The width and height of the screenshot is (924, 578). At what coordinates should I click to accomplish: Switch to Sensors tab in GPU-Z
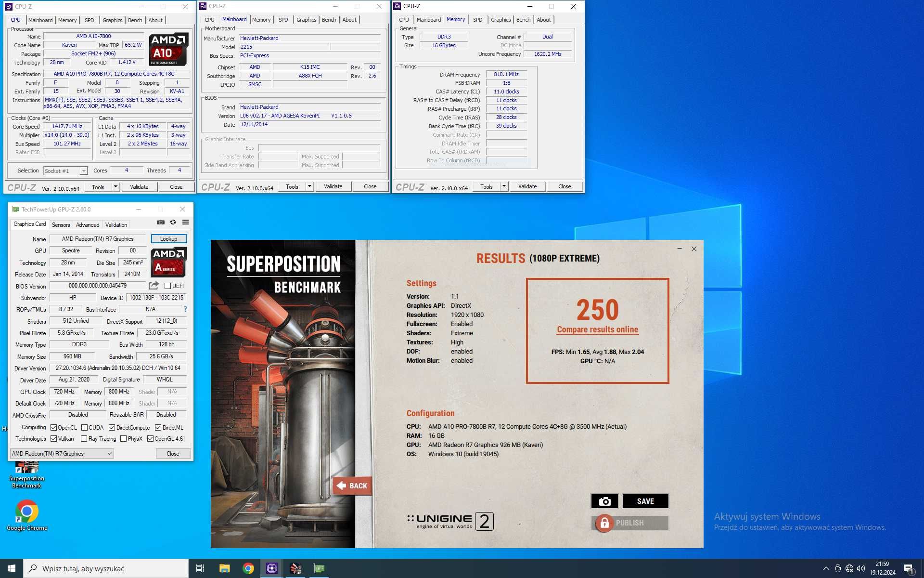pos(61,225)
